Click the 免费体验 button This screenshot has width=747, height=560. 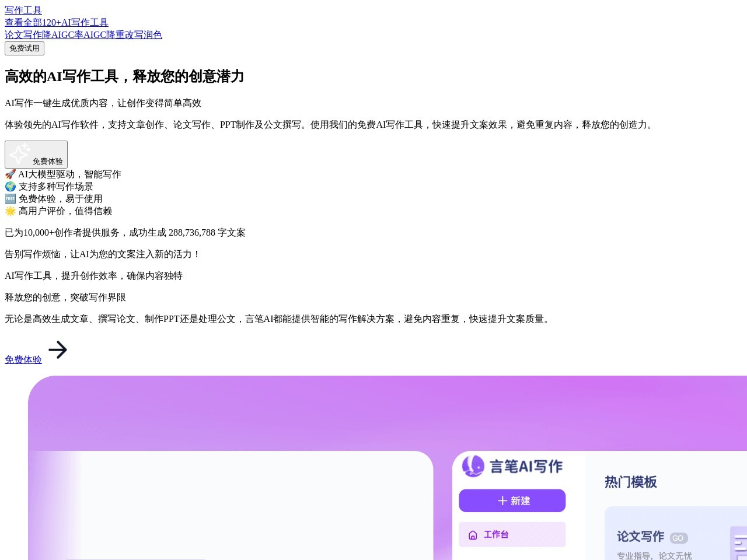pos(36,155)
